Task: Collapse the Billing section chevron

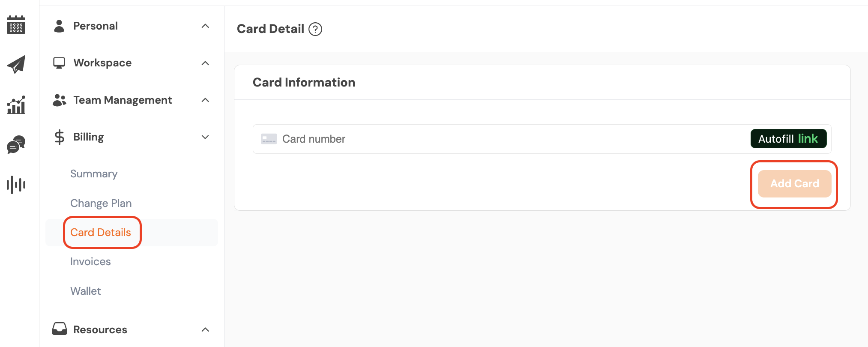Action: [x=205, y=137]
